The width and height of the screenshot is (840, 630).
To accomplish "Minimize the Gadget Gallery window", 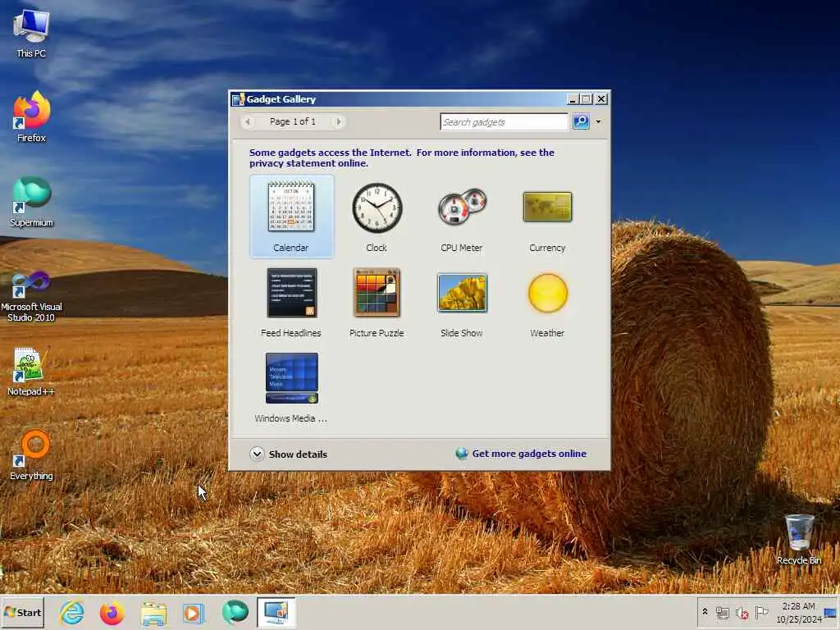I will (x=572, y=99).
